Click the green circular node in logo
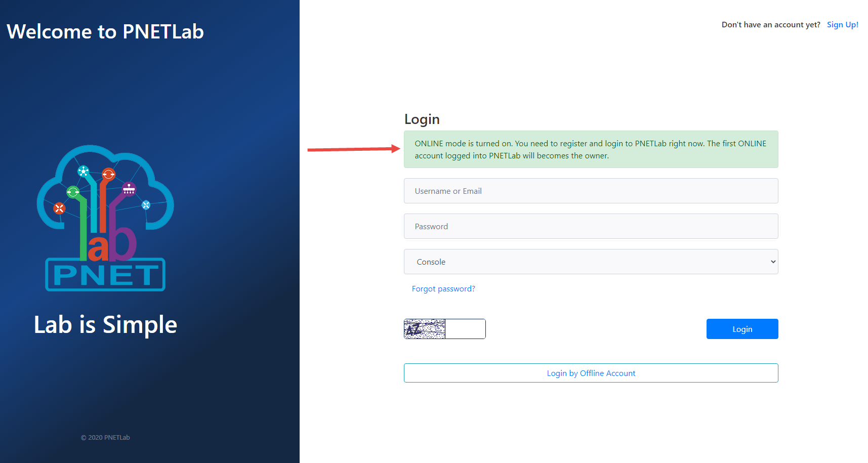Viewport: 868px width, 463px height. point(73,192)
